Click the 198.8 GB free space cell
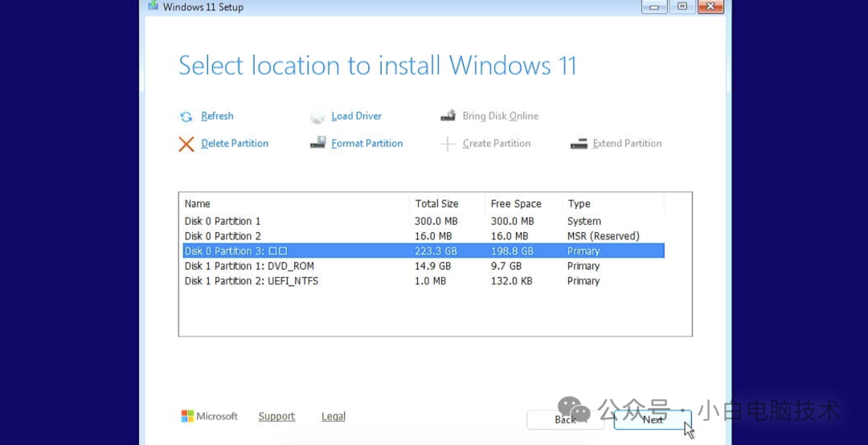This screenshot has width=868, height=445. pos(512,251)
